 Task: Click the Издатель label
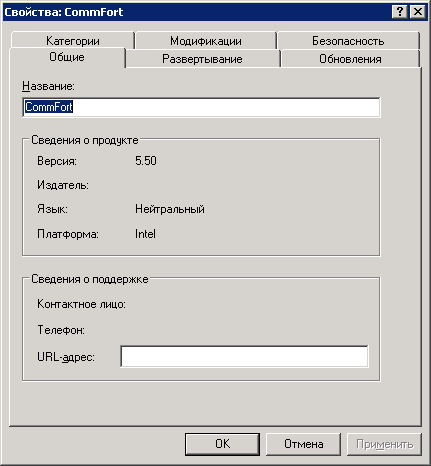click(x=63, y=185)
